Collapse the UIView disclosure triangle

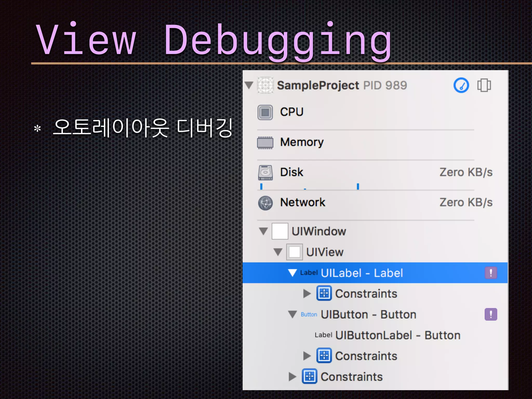coord(278,252)
